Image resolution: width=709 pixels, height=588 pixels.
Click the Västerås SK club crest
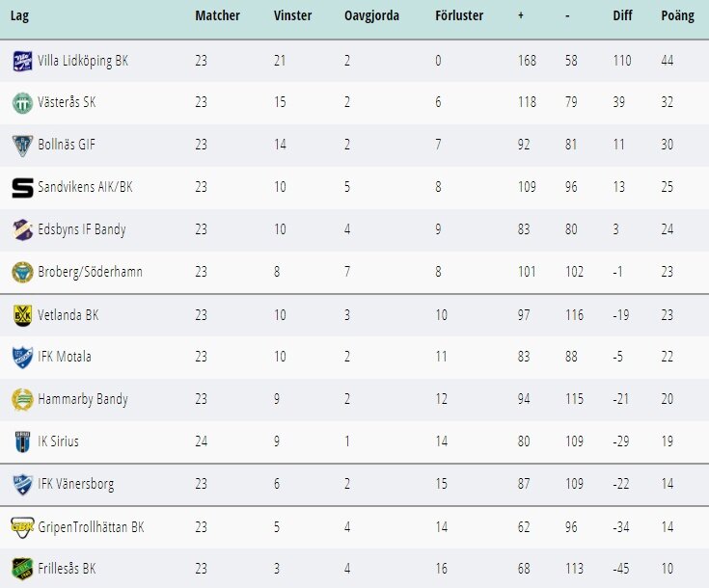point(22,103)
